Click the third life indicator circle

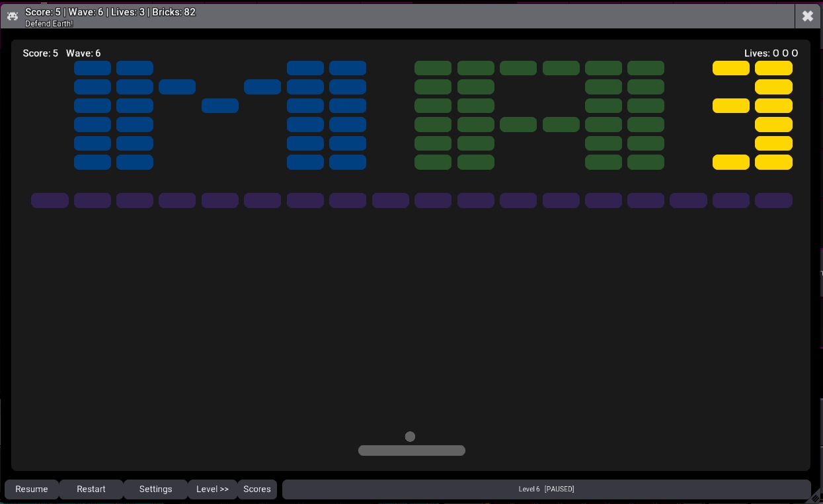pos(795,54)
